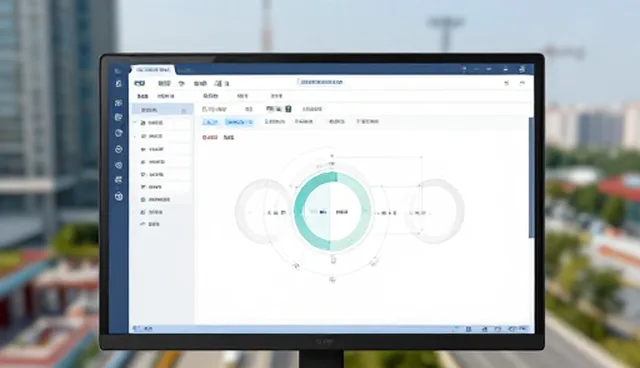Expand the second list item's arrow in the left panel
Image resolution: width=640 pixels, height=368 pixels.
point(135,136)
